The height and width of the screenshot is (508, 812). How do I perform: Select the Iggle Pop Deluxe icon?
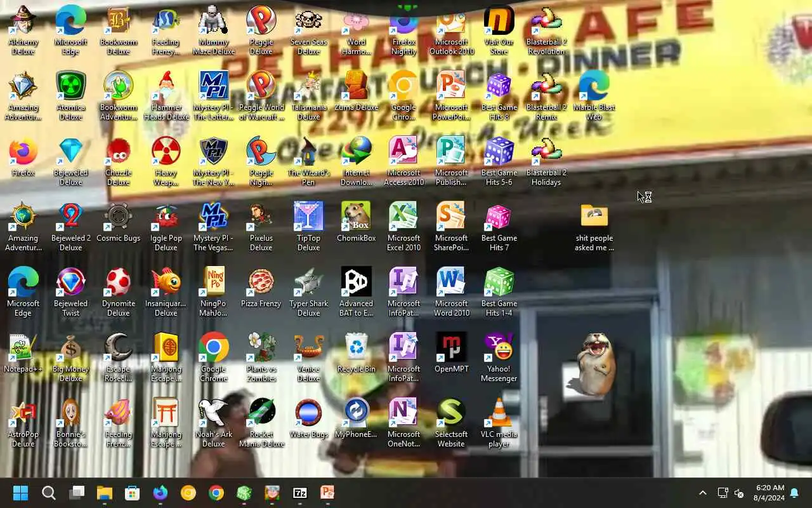point(166,227)
